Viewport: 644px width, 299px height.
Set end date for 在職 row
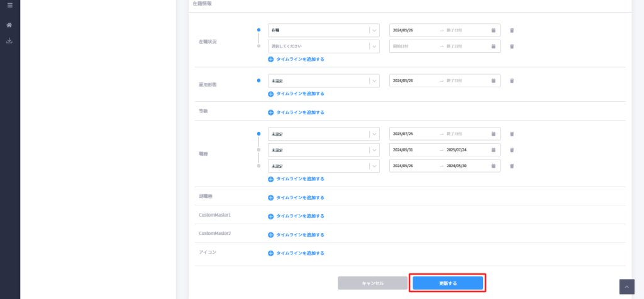click(x=454, y=30)
